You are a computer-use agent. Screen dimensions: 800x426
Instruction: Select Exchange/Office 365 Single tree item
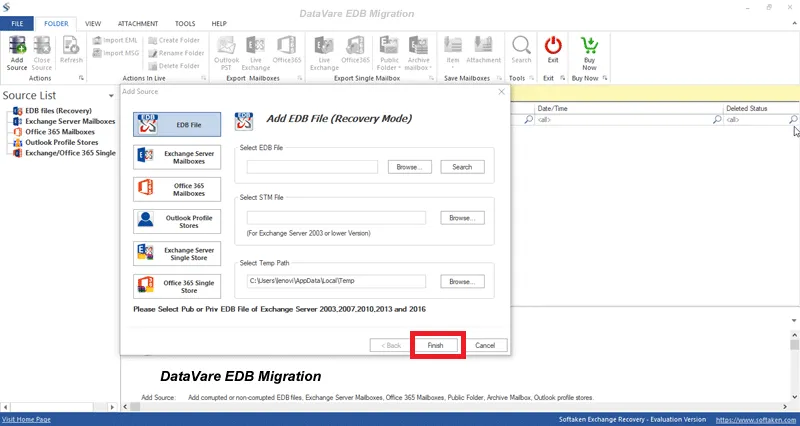coord(70,153)
